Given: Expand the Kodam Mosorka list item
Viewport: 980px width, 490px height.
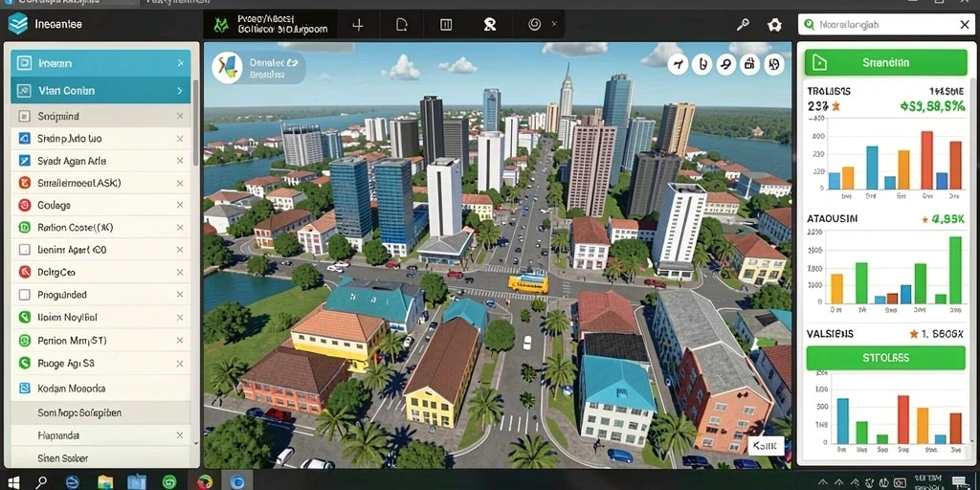Looking at the screenshot, I should (101, 388).
